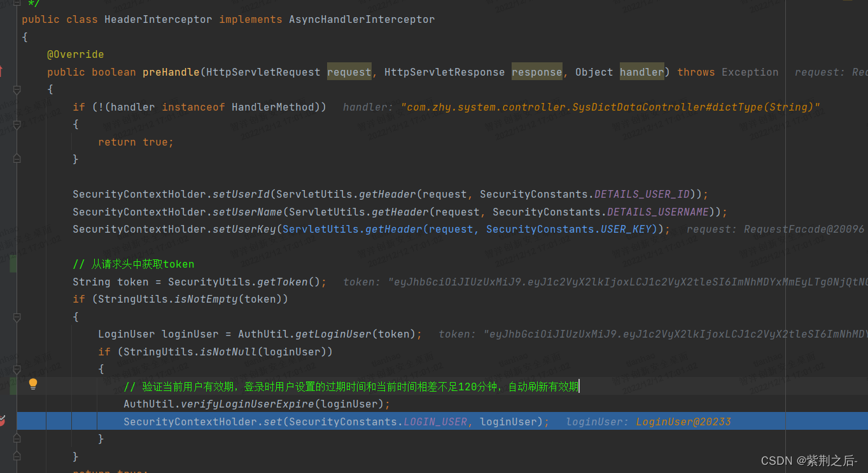This screenshot has width=868, height=473.
Task: Click the AsyncHandlerInterceptor interface name
Action: pos(361,19)
